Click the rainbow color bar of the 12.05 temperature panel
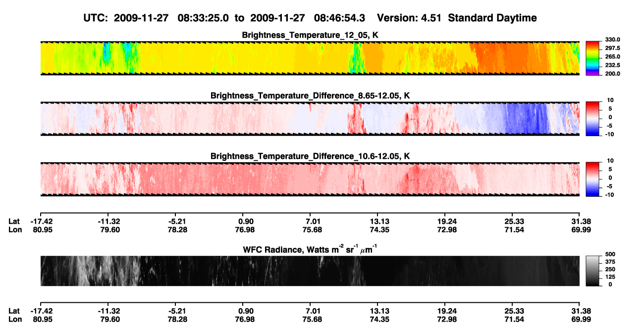 (x=592, y=57)
